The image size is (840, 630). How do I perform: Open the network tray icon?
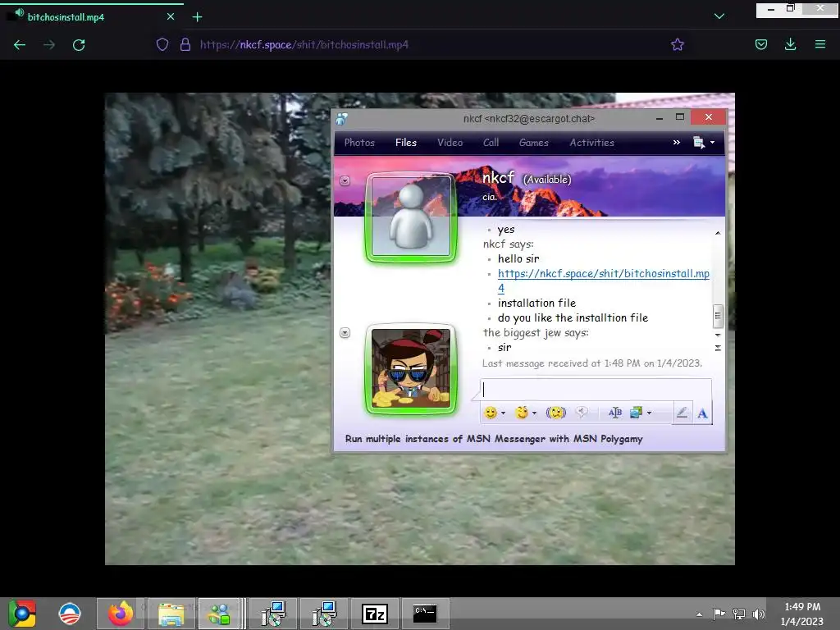click(x=739, y=614)
